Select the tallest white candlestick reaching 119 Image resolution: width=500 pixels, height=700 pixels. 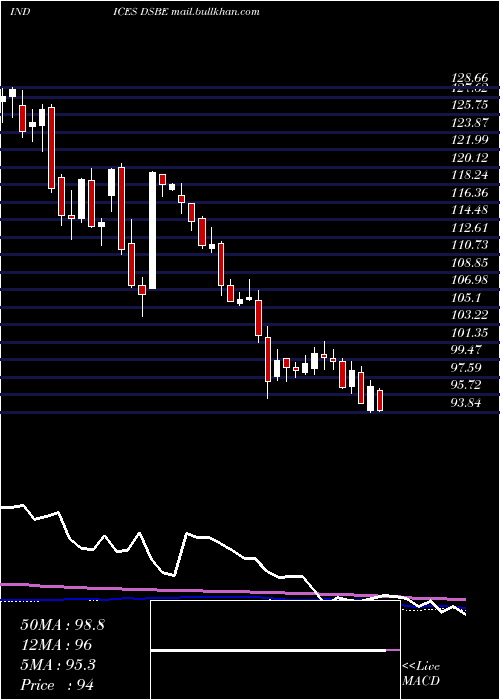pos(153,230)
